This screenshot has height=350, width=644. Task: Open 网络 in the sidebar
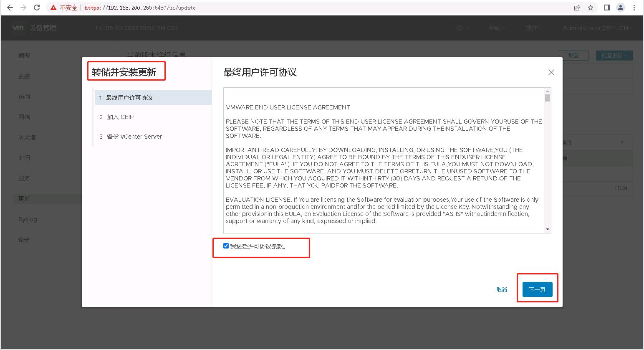tap(24, 117)
